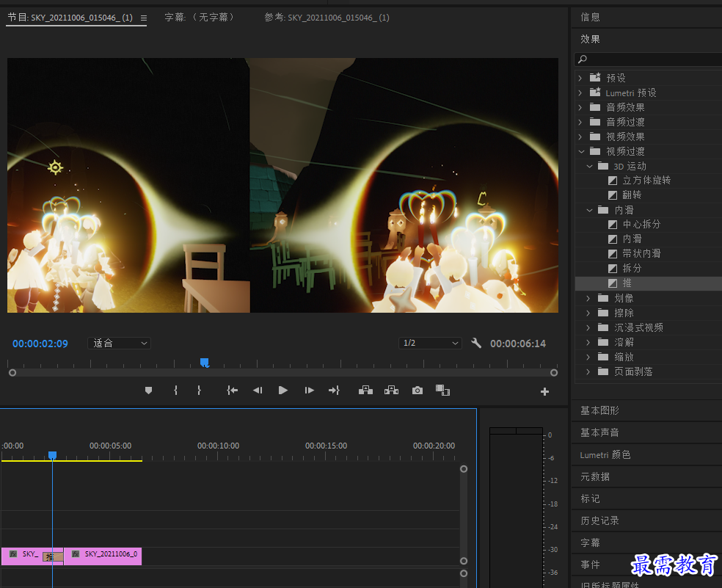
Task: Go to In point button
Action: pyautogui.click(x=233, y=391)
